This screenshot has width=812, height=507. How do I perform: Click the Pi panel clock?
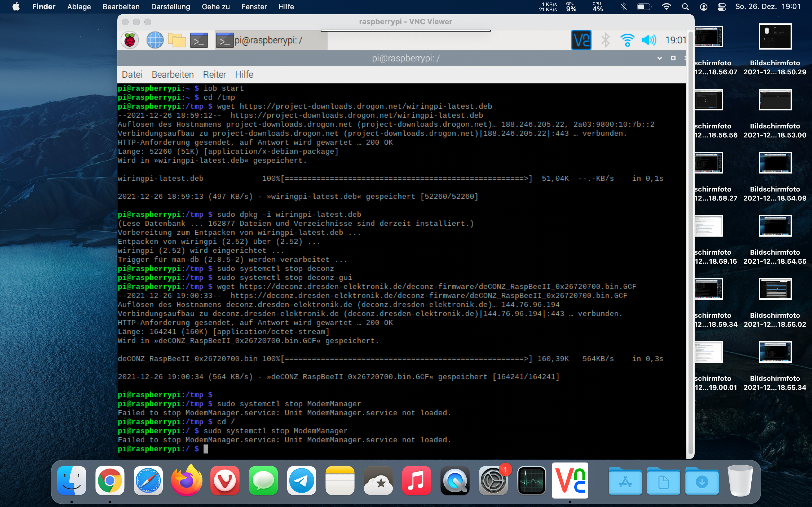676,40
